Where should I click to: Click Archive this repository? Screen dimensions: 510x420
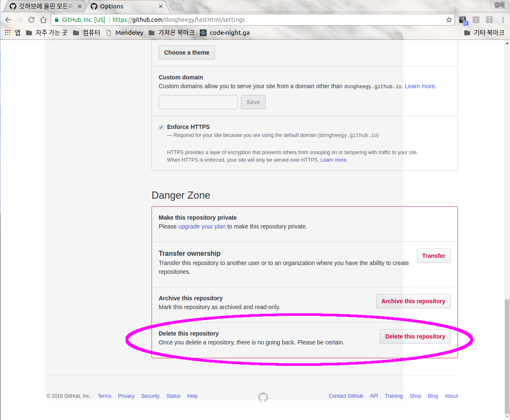(x=413, y=301)
